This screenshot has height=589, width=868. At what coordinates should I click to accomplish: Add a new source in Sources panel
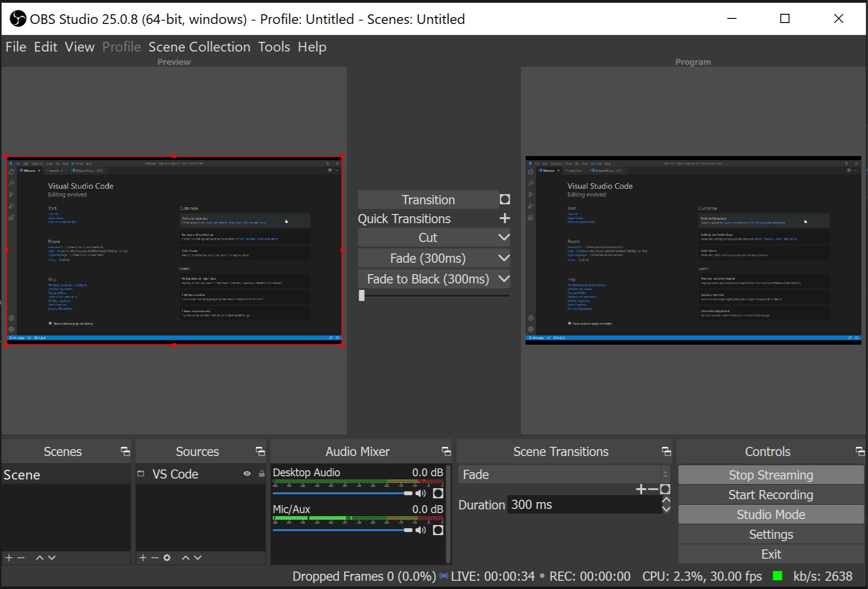pos(143,557)
